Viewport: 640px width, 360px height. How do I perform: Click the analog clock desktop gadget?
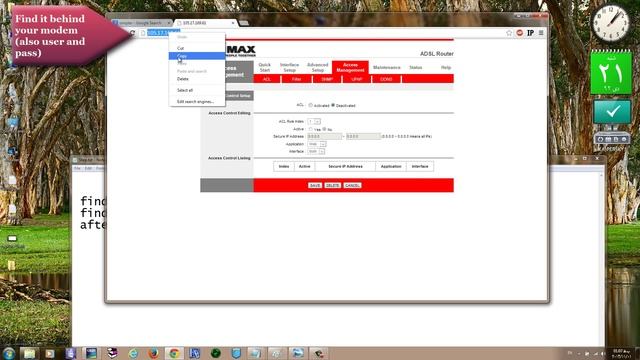[x=611, y=24]
